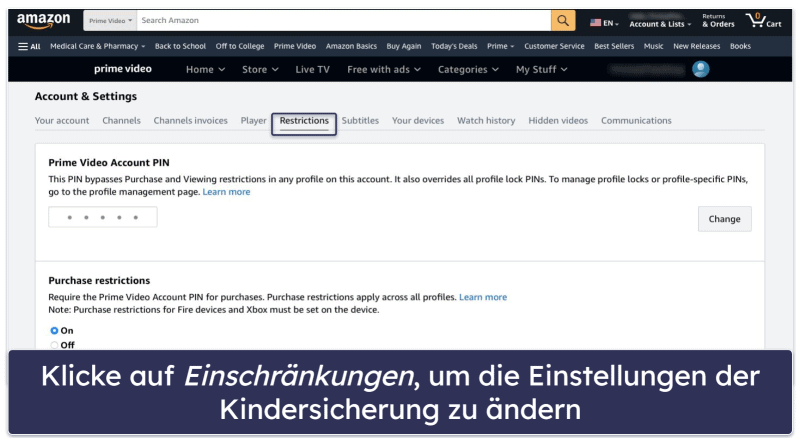The image size is (800, 438).
Task: Switch to the Communications tab
Action: tap(636, 120)
